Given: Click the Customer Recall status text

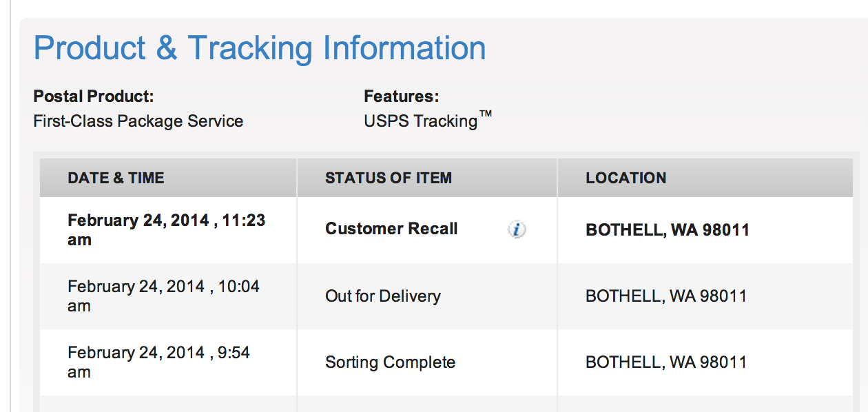Looking at the screenshot, I should click(x=391, y=229).
